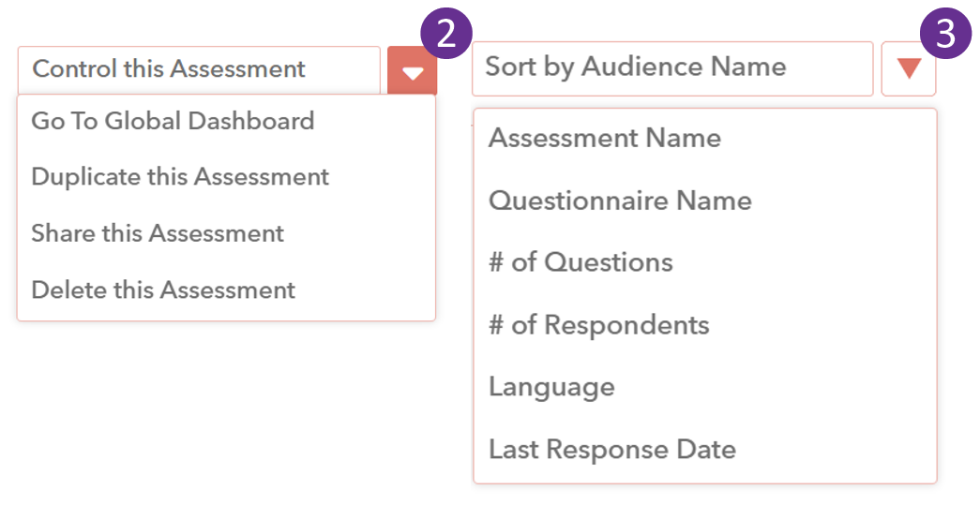Image resolution: width=980 pixels, height=505 pixels.
Task: Click the white triangle in the red button
Action: (413, 74)
